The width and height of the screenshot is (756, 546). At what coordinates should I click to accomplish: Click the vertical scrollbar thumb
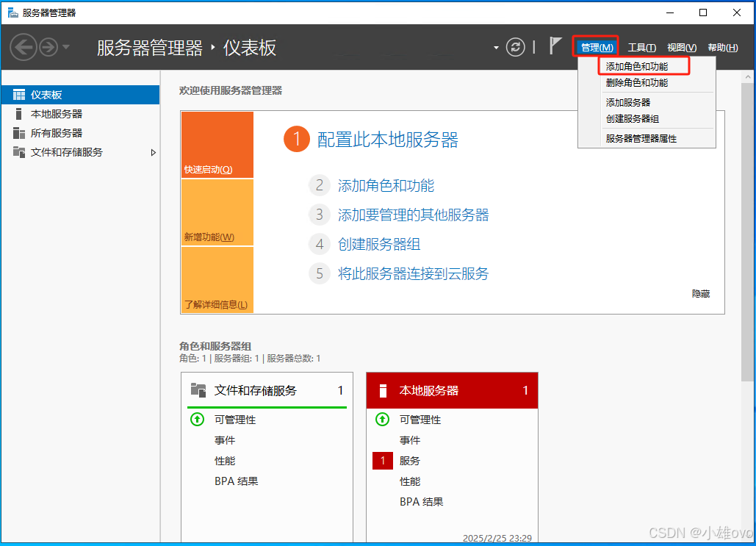748,231
